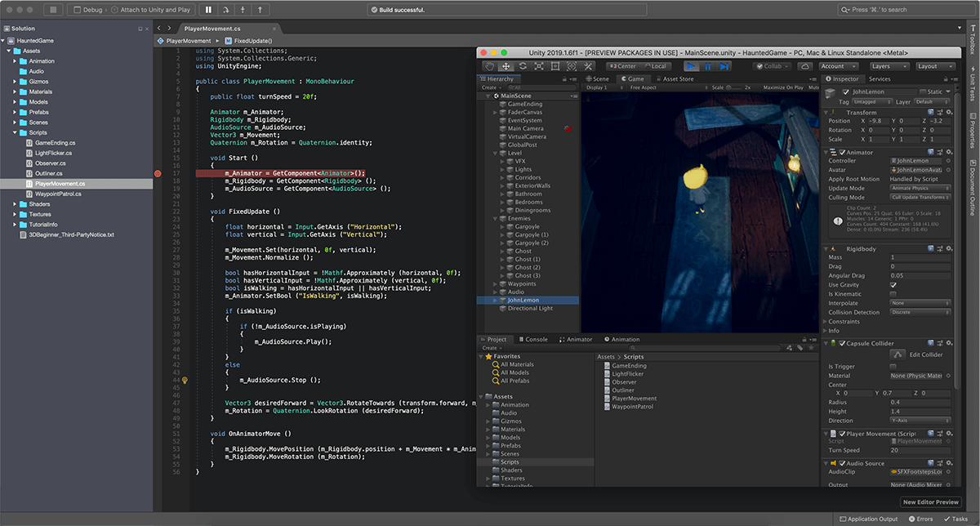Select the Rotate tool in Unity toolbar

[x=523, y=66]
